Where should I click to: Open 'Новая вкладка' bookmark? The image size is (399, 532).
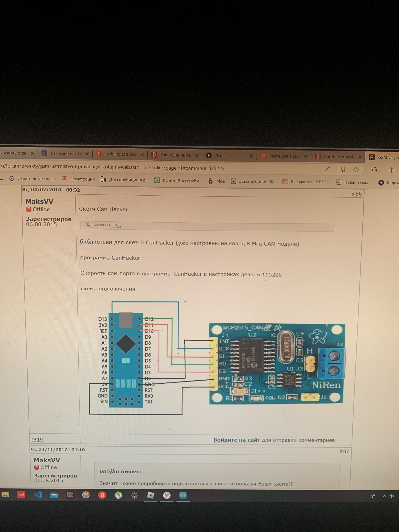tap(354, 182)
